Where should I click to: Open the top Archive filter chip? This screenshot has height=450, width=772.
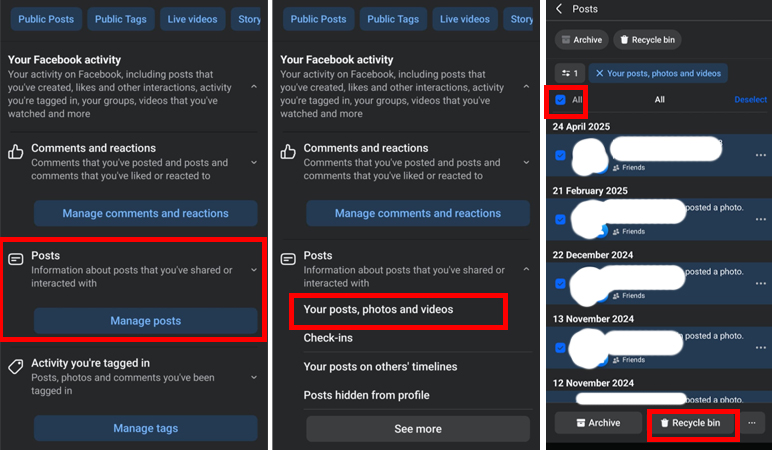pos(582,40)
